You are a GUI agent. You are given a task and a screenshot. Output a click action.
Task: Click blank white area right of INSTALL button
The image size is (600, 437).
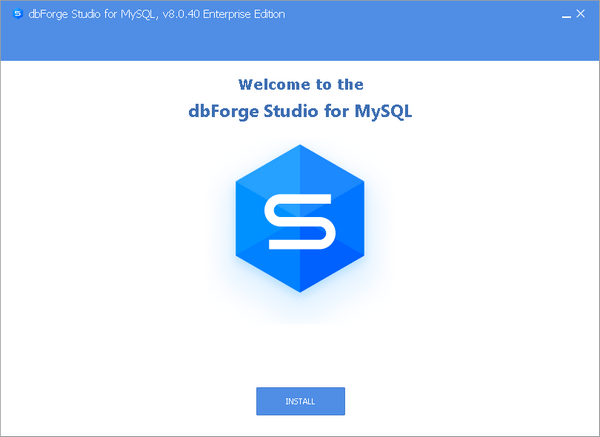[470, 401]
